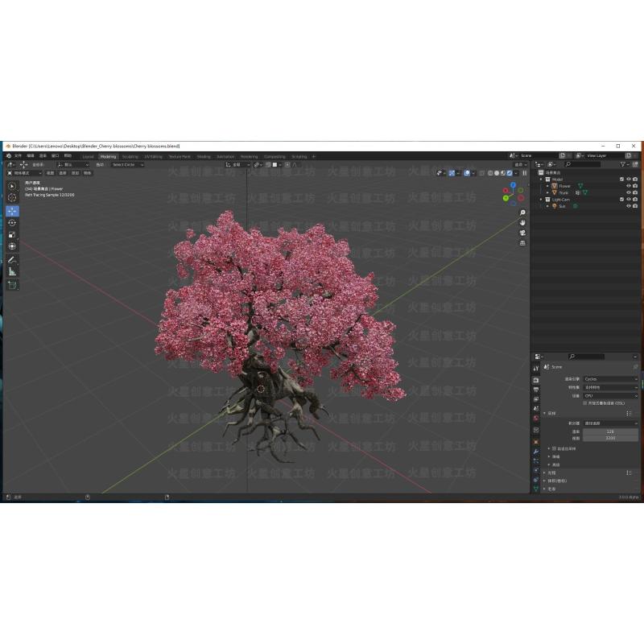
Task: Open the Particles properties tab
Action: [x=535, y=460]
